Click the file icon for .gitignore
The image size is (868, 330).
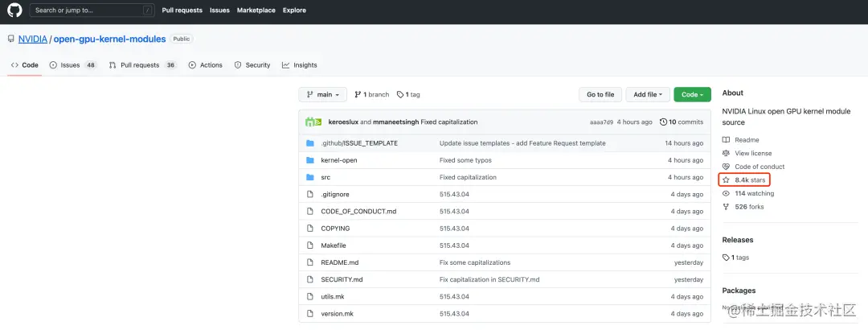tap(310, 195)
